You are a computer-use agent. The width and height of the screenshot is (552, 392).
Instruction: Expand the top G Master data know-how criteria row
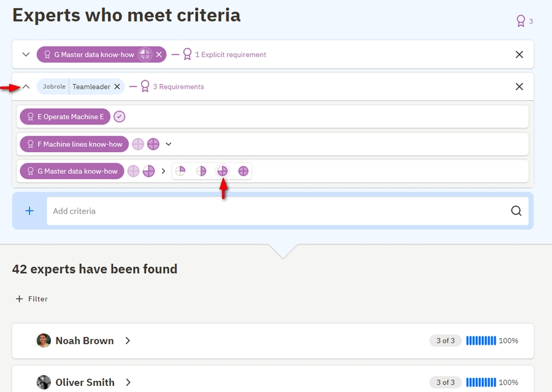[x=25, y=55]
